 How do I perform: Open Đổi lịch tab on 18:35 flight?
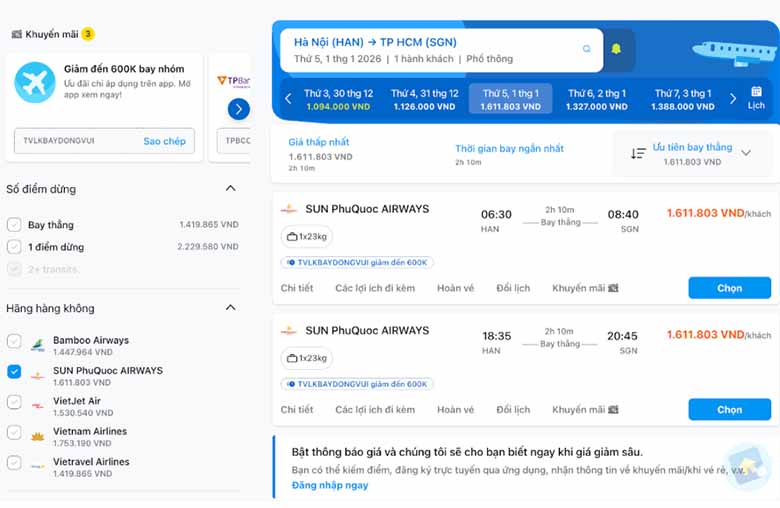(x=513, y=409)
